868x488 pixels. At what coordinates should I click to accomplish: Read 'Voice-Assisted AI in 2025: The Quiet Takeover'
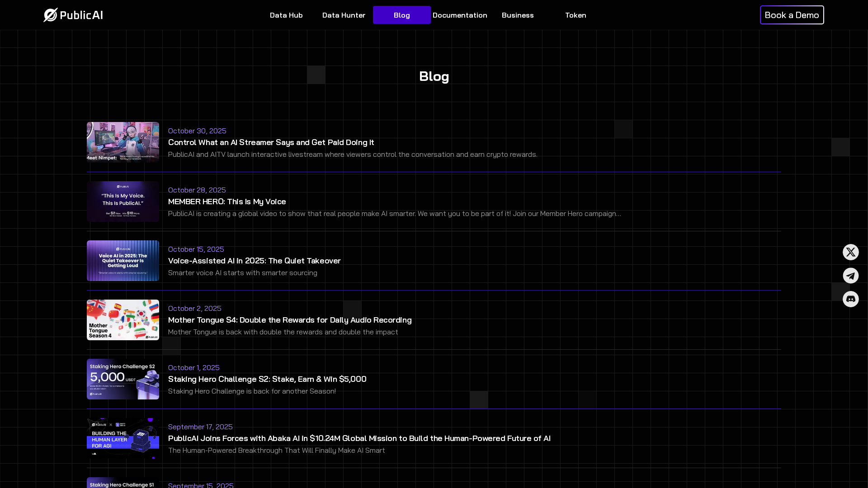pos(254,261)
